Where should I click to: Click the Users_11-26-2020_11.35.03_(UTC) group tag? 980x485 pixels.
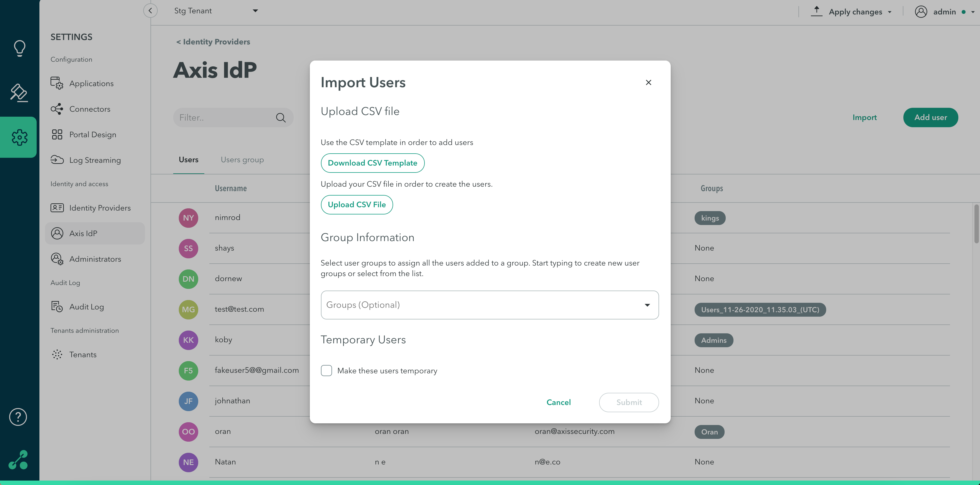pyautogui.click(x=760, y=309)
